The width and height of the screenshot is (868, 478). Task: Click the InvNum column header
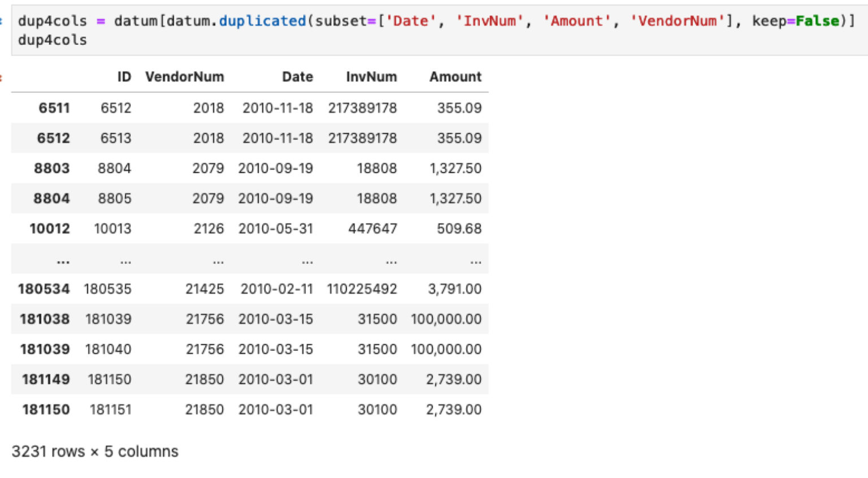(x=371, y=77)
